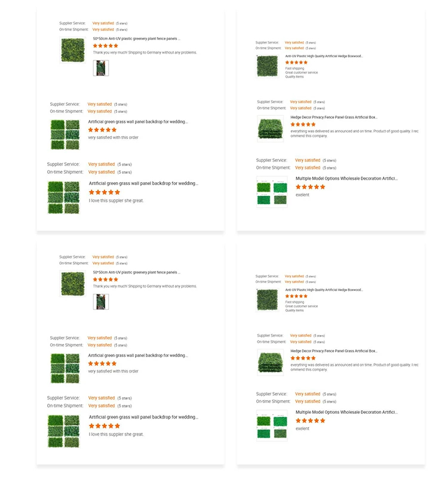
Task: Open the four-swatch grass thumbnail beside the upper 'exelent' review
Action: click(272, 192)
